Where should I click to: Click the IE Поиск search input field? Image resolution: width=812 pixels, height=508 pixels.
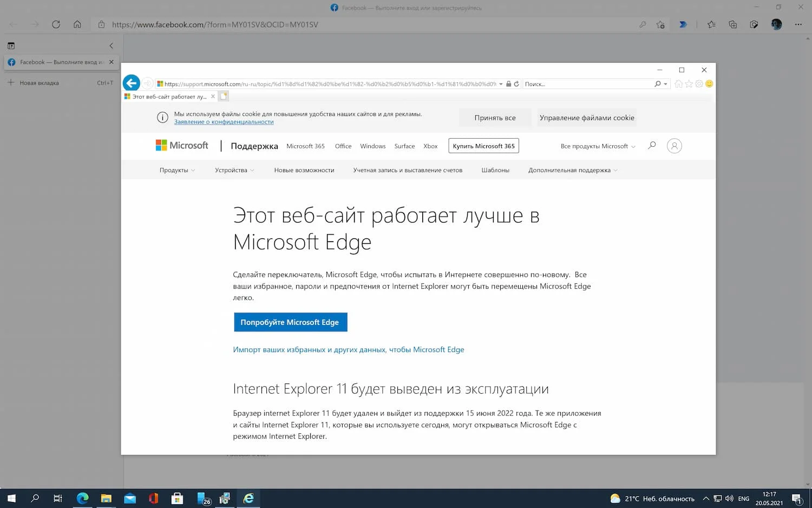point(587,84)
